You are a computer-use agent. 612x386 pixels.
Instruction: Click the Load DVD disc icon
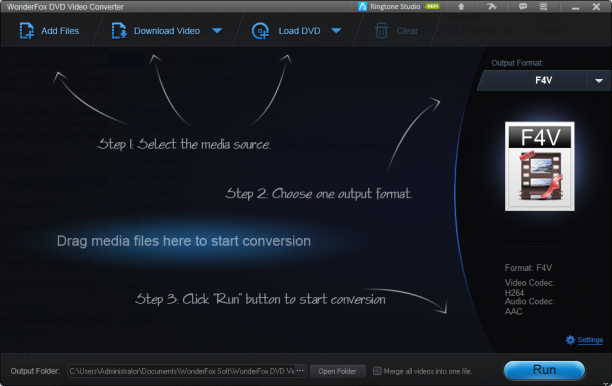click(260, 31)
